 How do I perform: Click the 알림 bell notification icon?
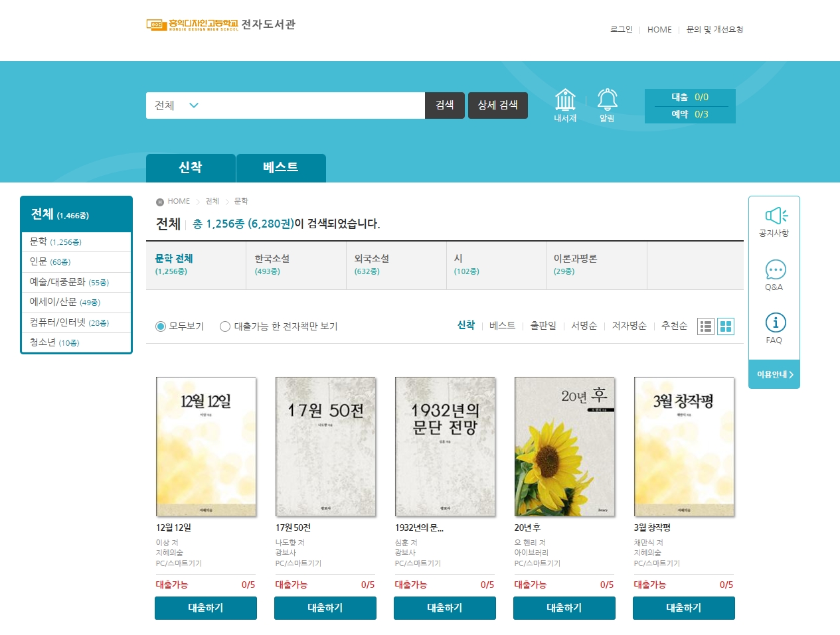607,100
